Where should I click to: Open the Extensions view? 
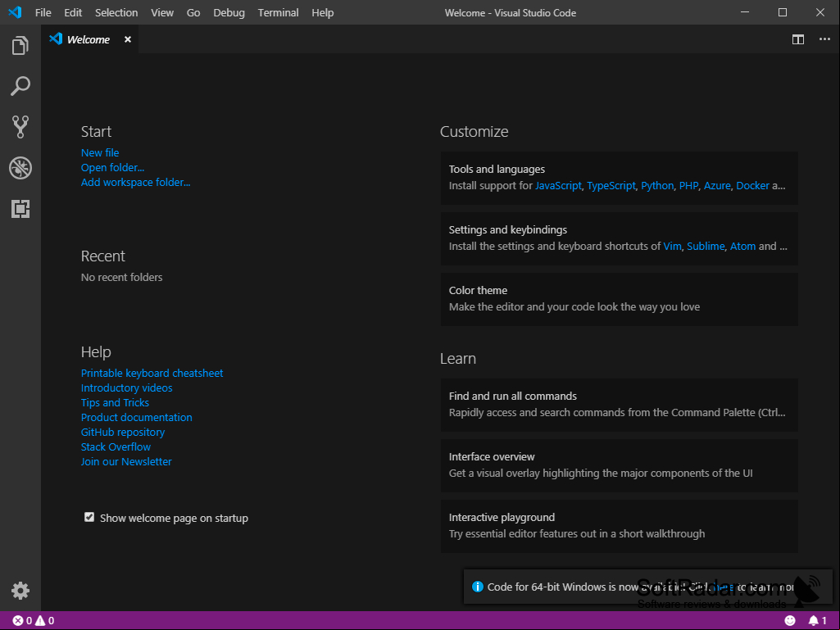tap(20, 209)
